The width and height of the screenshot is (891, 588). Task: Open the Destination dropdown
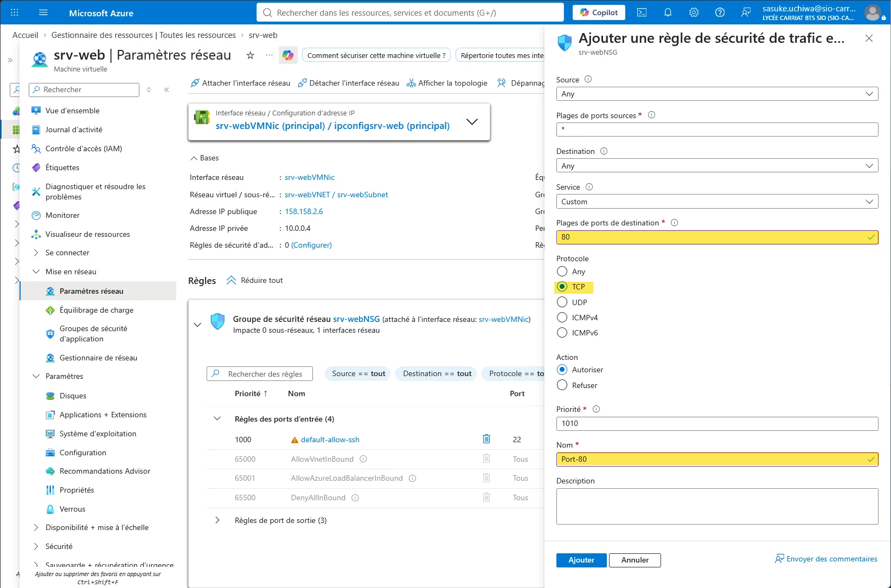pyautogui.click(x=717, y=166)
